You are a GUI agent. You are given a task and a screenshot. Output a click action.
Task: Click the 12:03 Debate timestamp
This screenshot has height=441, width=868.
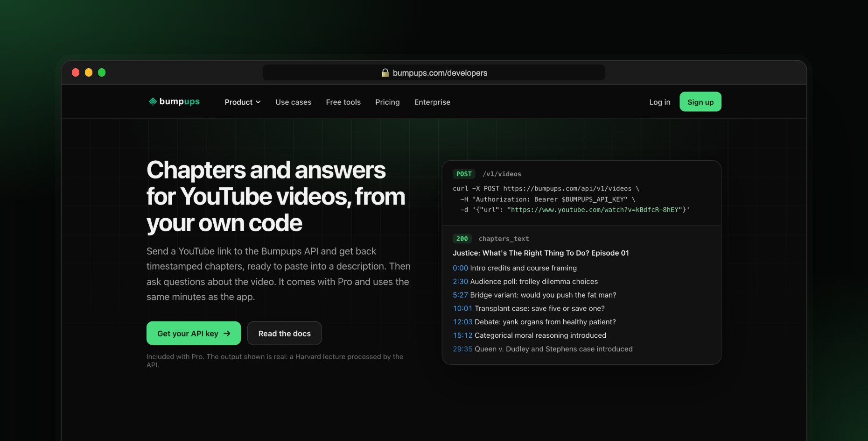pos(462,322)
